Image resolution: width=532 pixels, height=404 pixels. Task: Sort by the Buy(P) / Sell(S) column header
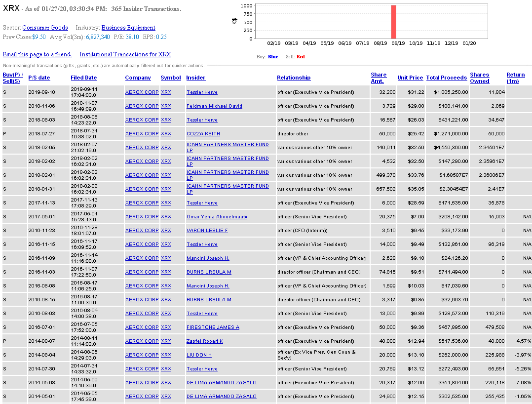pyautogui.click(x=13, y=78)
